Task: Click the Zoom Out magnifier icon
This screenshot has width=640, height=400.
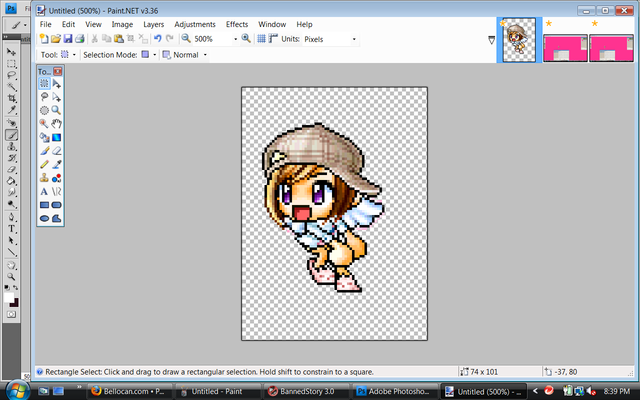Action: point(186,38)
